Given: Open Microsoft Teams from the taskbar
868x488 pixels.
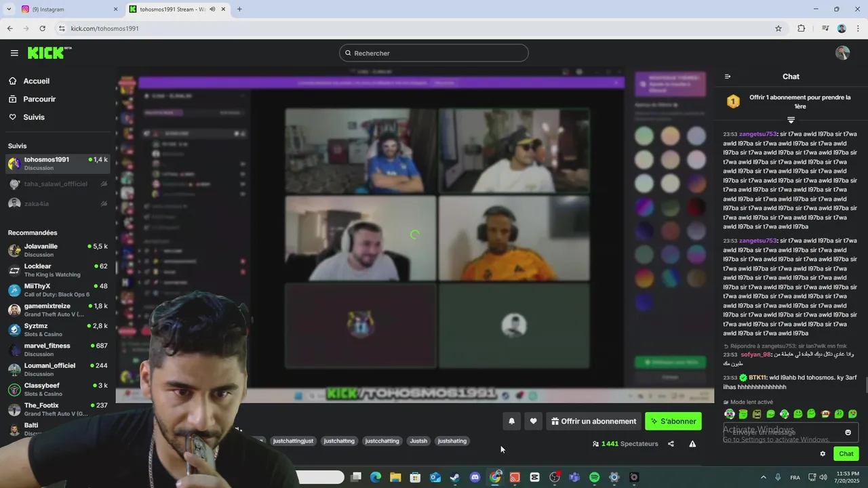Looking at the screenshot, I should pyautogui.click(x=574, y=477).
